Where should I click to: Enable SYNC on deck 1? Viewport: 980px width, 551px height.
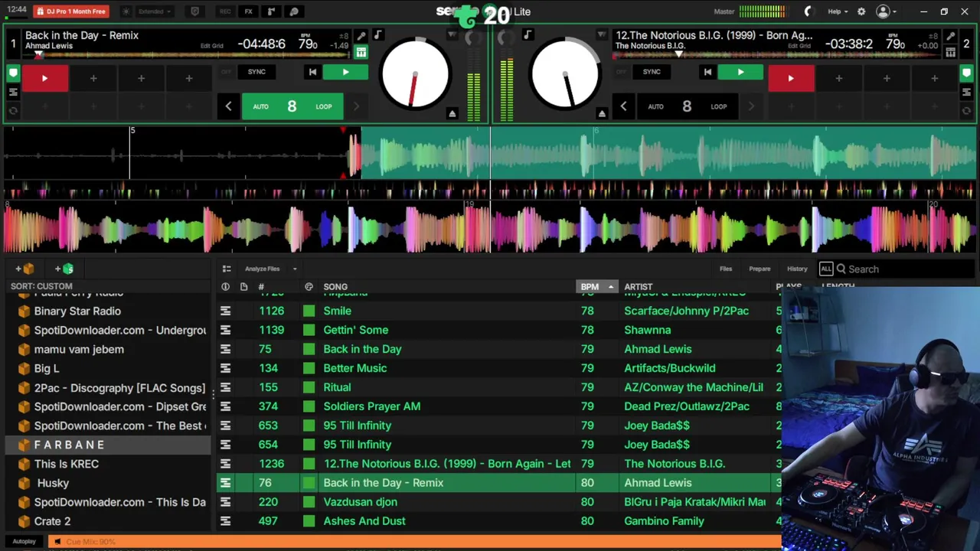(x=256, y=72)
